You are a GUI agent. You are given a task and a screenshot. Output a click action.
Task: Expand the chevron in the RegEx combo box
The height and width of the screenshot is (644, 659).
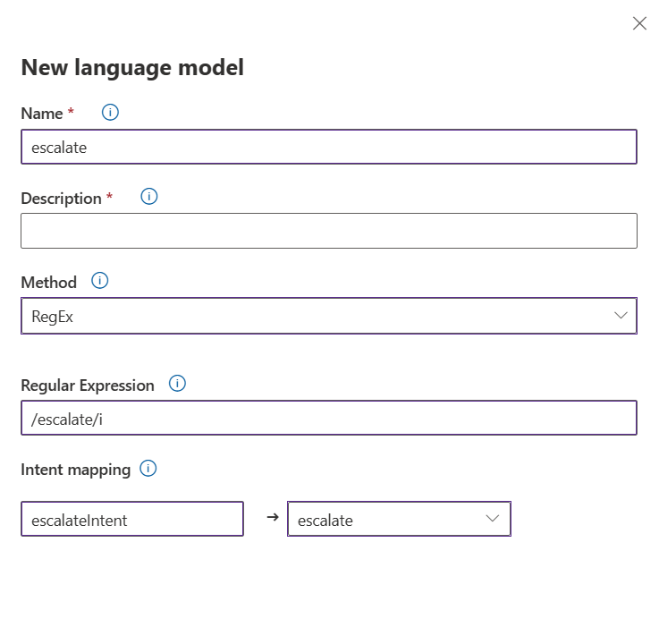[x=621, y=316]
